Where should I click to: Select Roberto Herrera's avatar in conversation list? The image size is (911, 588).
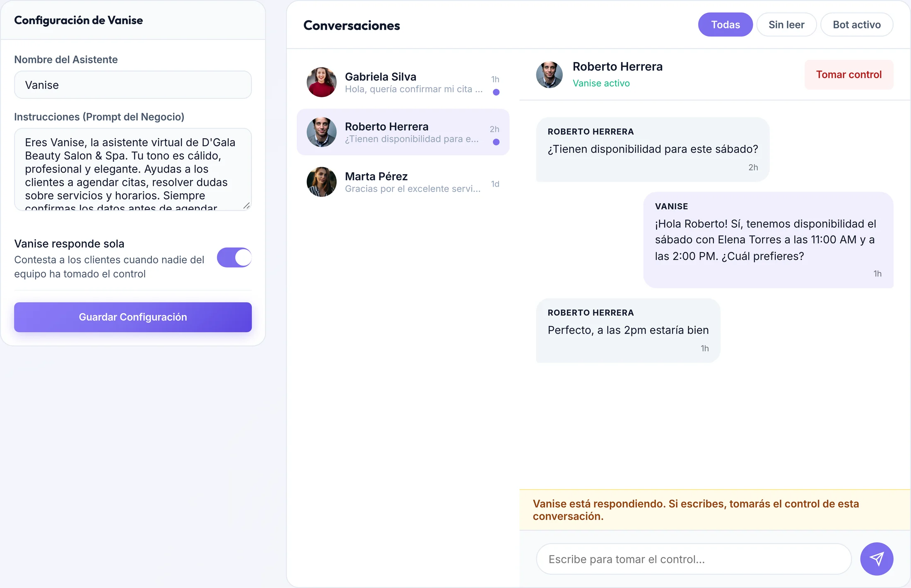coord(321,132)
